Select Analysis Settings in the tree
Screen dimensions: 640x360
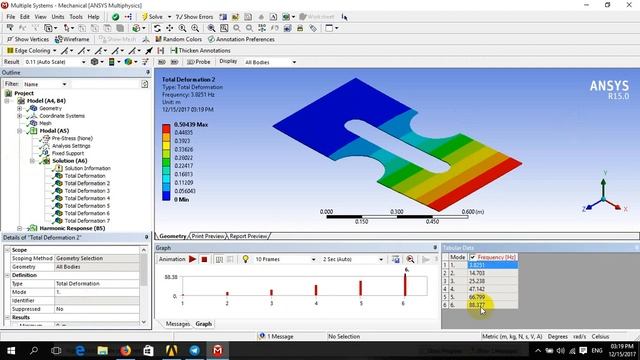[x=71, y=146]
